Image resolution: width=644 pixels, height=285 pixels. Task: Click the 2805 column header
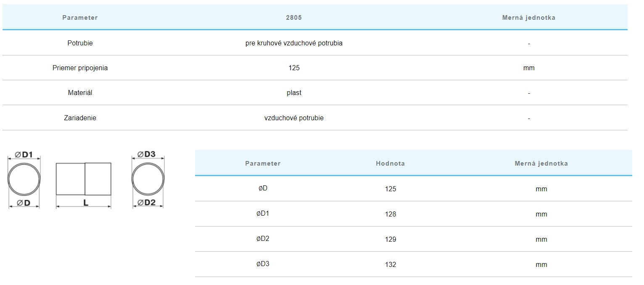coord(294,18)
